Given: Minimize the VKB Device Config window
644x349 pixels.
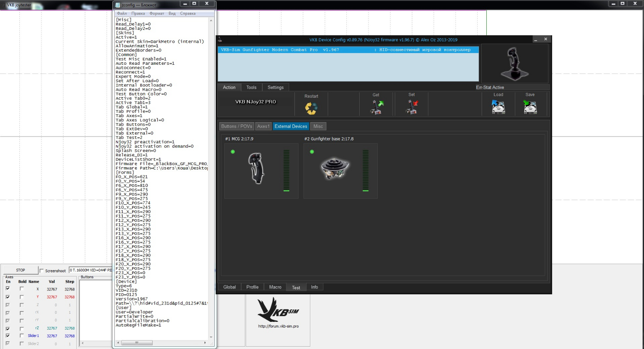Looking at the screenshot, I should click(x=536, y=40).
